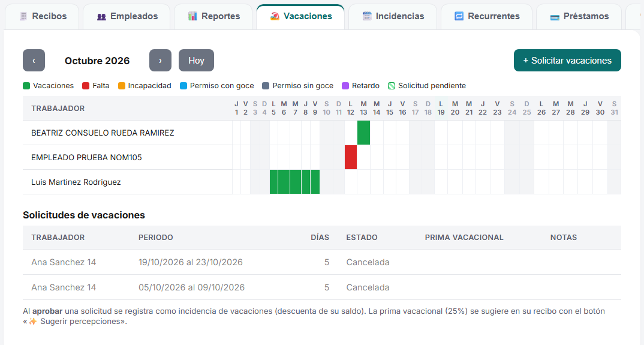Click Empleado Prueba's red Falta cell day 12
Image resolution: width=644 pixels, height=345 pixels.
pos(351,157)
